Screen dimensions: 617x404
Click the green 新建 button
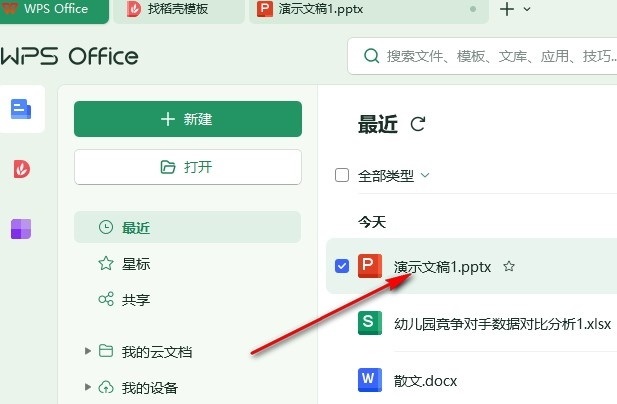coord(188,119)
